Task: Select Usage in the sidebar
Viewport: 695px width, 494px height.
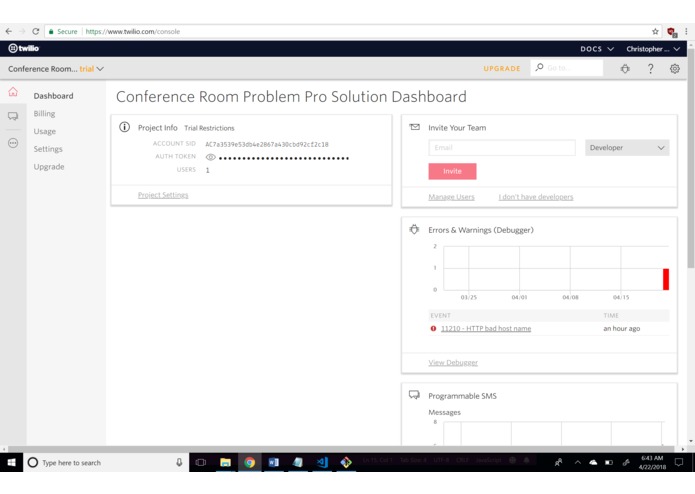Action: pyautogui.click(x=45, y=131)
